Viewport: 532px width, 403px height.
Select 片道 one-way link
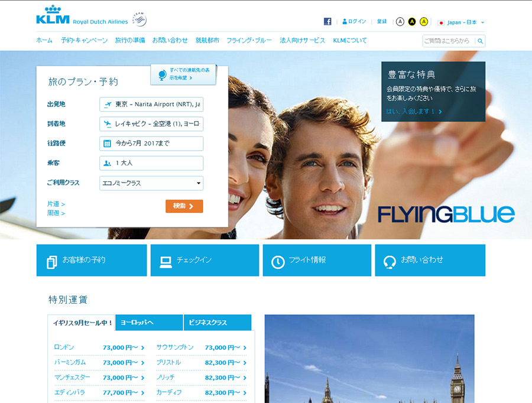click(56, 204)
